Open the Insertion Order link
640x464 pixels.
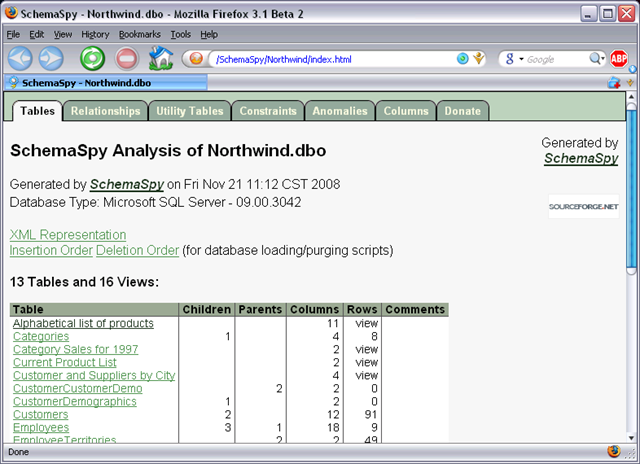click(x=51, y=251)
